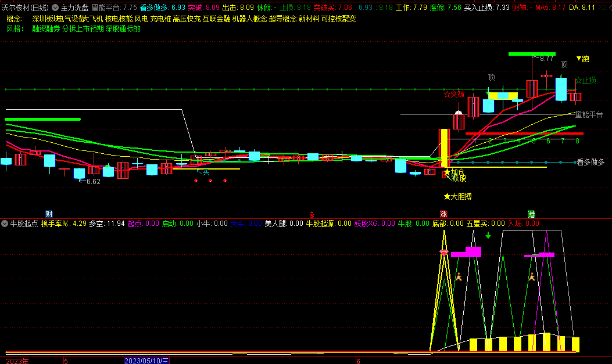Screen dimensions: 612x364
Task: Expand the 主力洗盘 indicator dropdown arrow
Action: (x=55, y=8)
